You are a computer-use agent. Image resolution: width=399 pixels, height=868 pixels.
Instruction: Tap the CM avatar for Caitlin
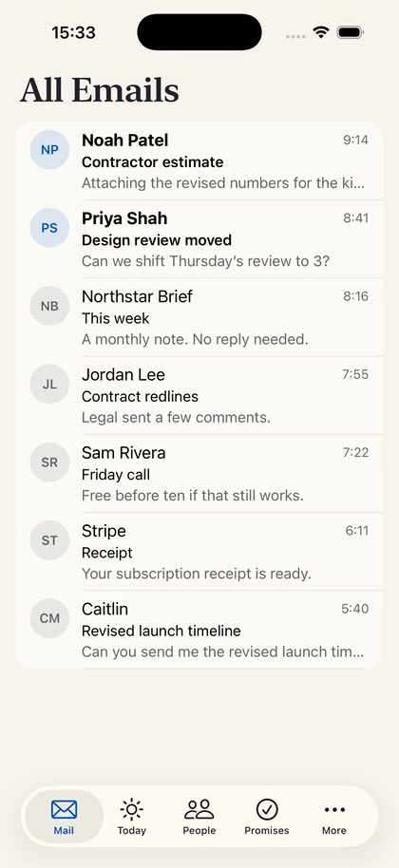coord(49,618)
